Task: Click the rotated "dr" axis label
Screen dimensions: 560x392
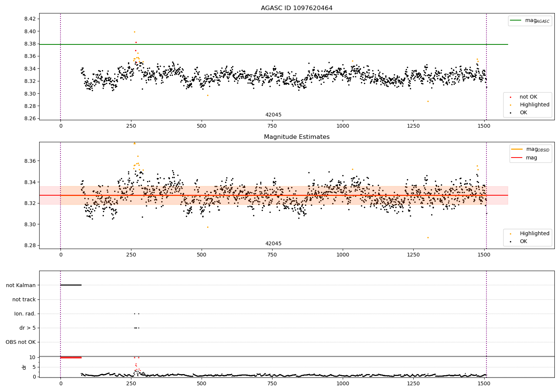Action: click(x=24, y=367)
